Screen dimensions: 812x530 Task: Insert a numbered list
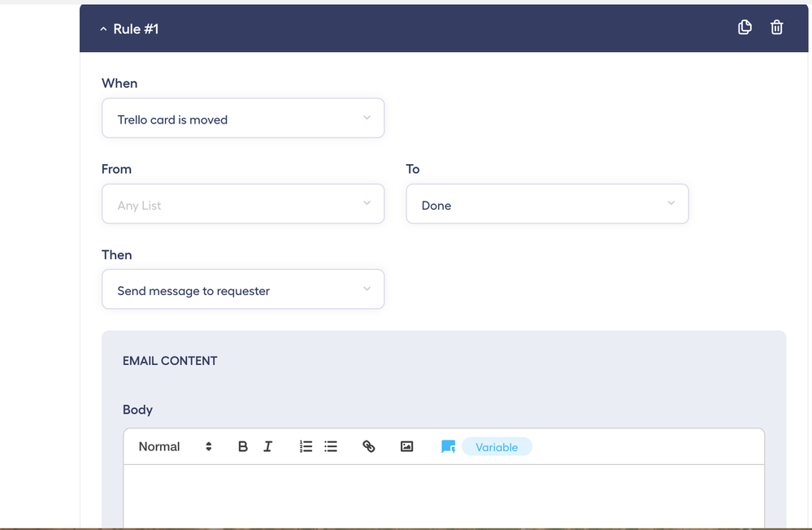(x=306, y=446)
